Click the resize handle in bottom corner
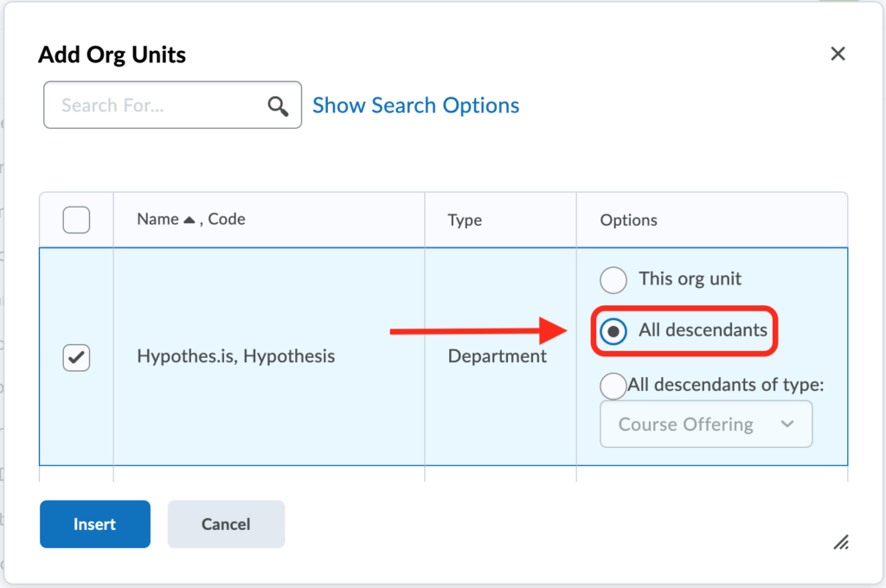The image size is (886, 588). [x=841, y=542]
